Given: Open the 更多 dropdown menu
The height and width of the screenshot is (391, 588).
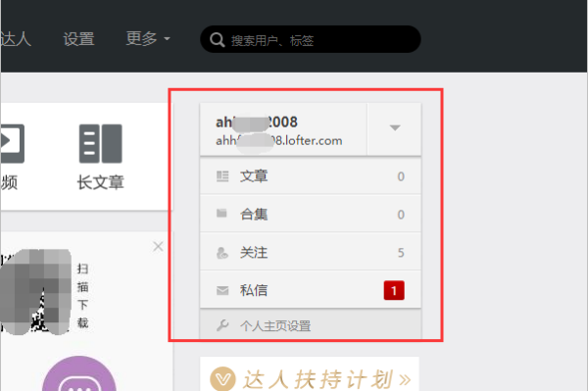Looking at the screenshot, I should (x=148, y=38).
